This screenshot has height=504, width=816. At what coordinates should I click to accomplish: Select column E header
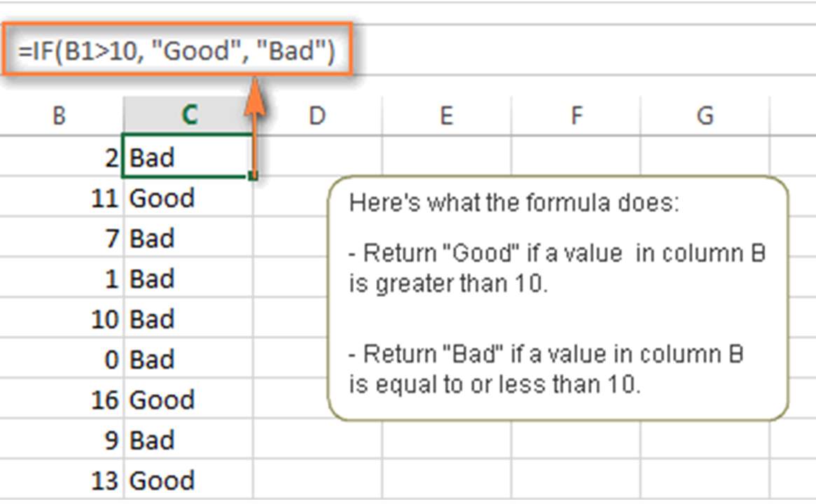(x=447, y=114)
